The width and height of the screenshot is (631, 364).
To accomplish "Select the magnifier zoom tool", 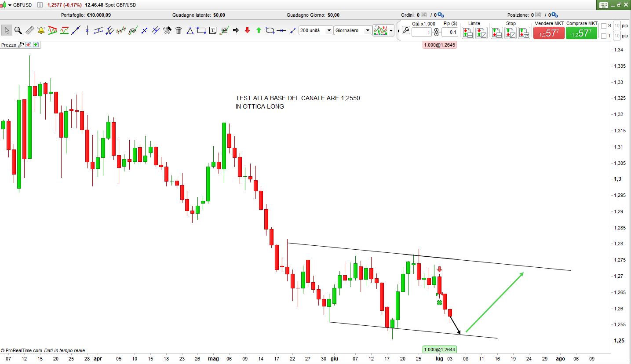I will tap(18, 30).
